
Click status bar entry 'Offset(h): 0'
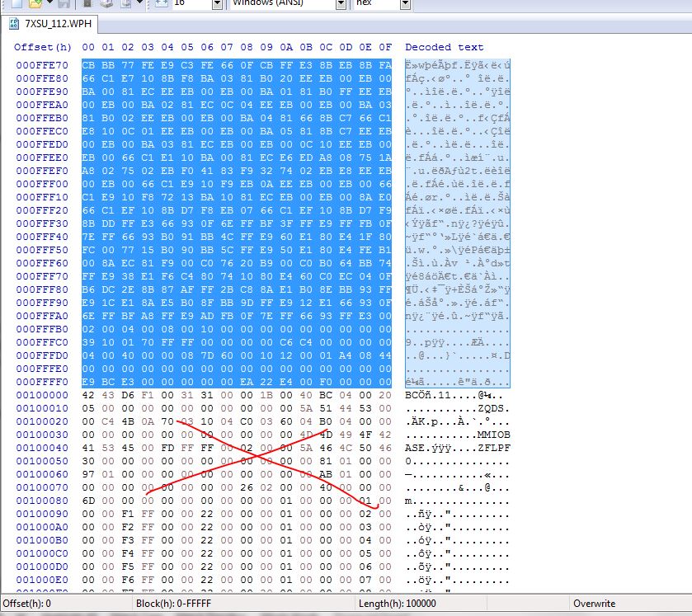coord(27,604)
